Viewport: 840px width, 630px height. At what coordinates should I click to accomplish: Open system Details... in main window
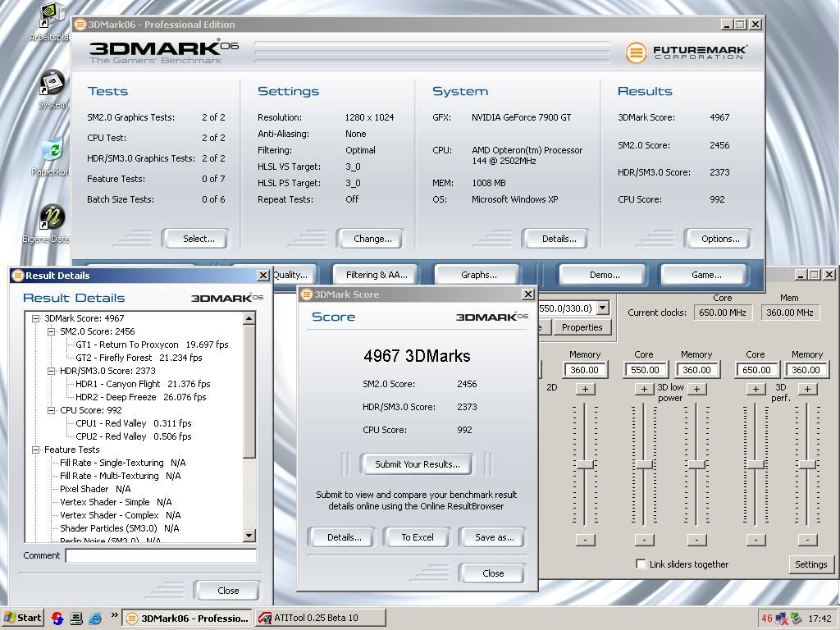coord(556,239)
